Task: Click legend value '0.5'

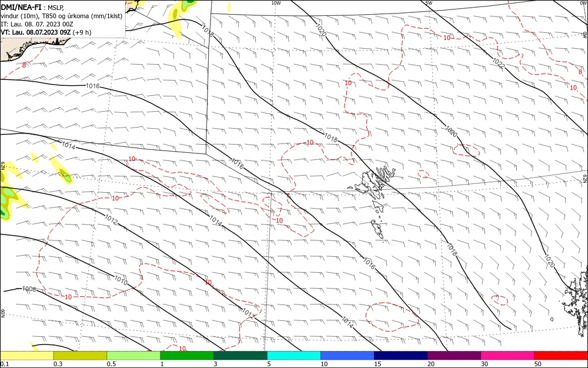Action: pyautogui.click(x=111, y=364)
